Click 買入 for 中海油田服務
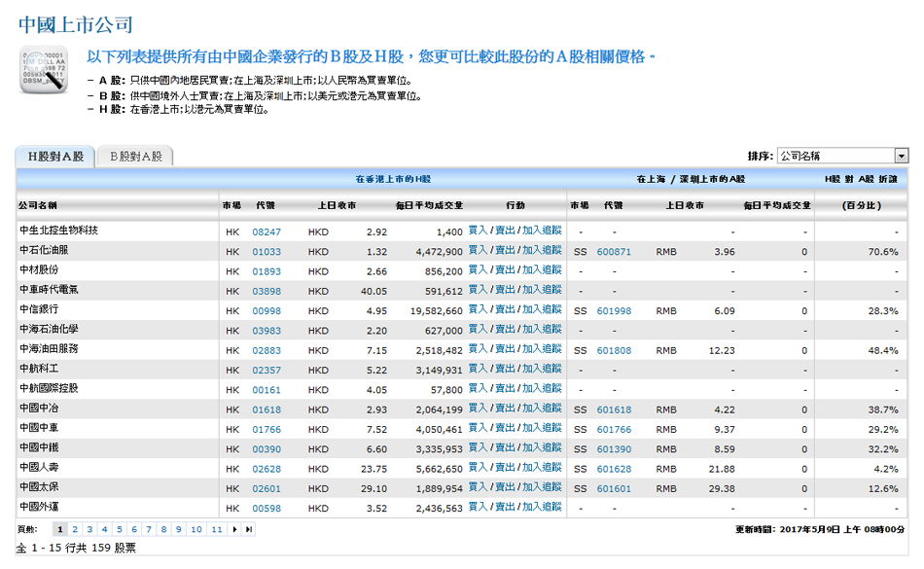This screenshot has width=924, height=569. (478, 349)
